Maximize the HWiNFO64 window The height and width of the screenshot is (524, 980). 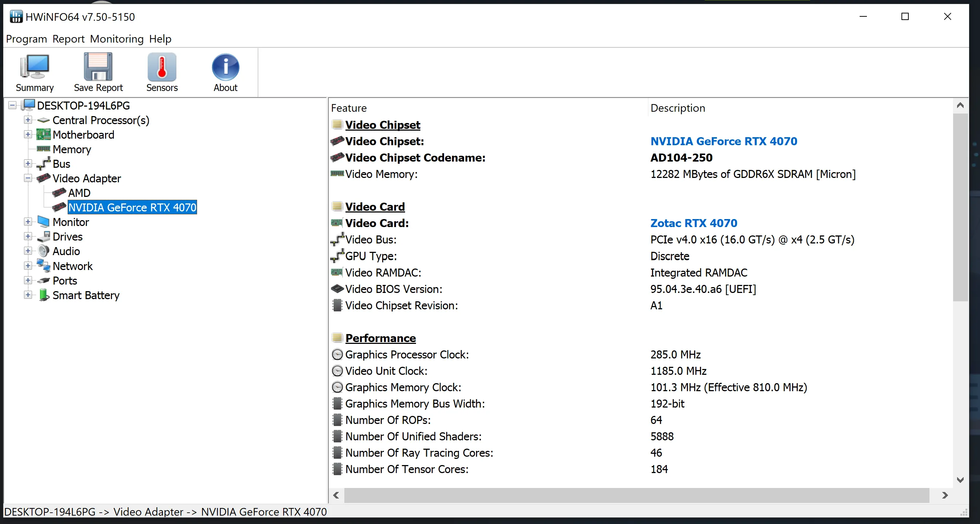905,17
